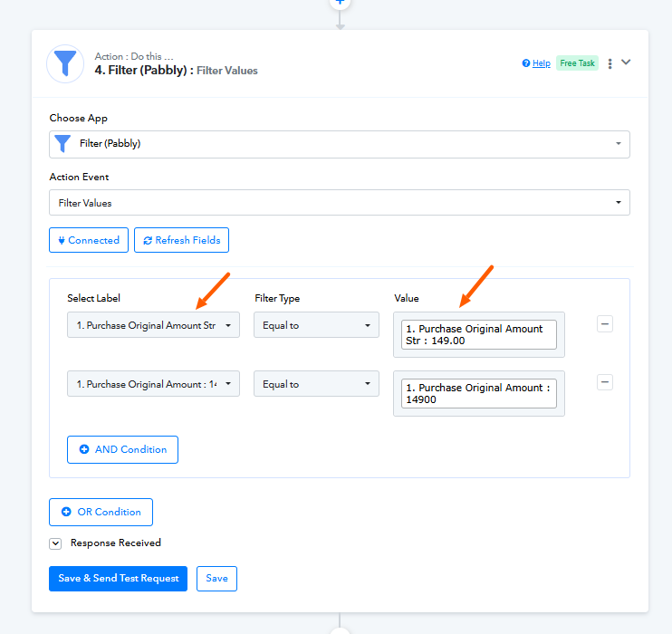Click Save & Send Test Request

coord(118,579)
